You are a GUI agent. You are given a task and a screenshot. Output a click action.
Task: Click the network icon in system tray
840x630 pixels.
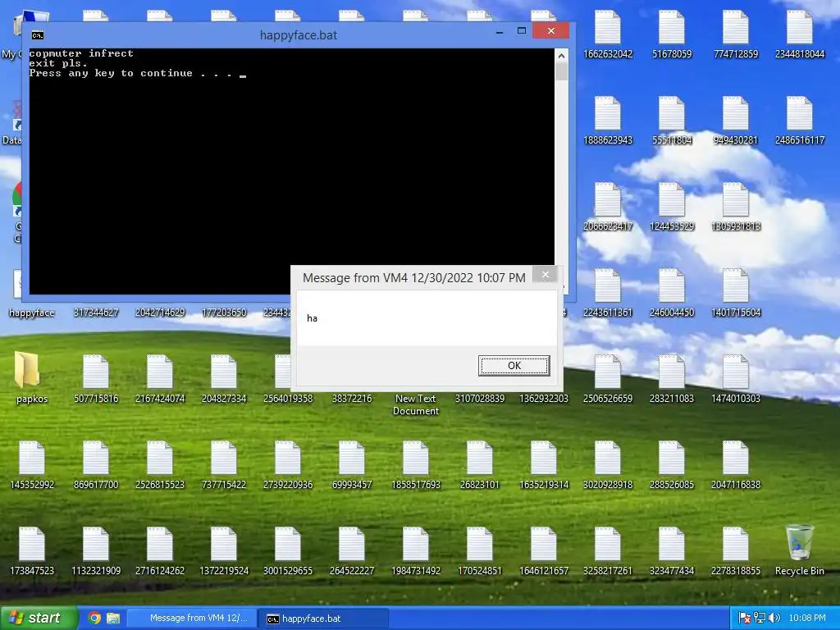point(760,618)
